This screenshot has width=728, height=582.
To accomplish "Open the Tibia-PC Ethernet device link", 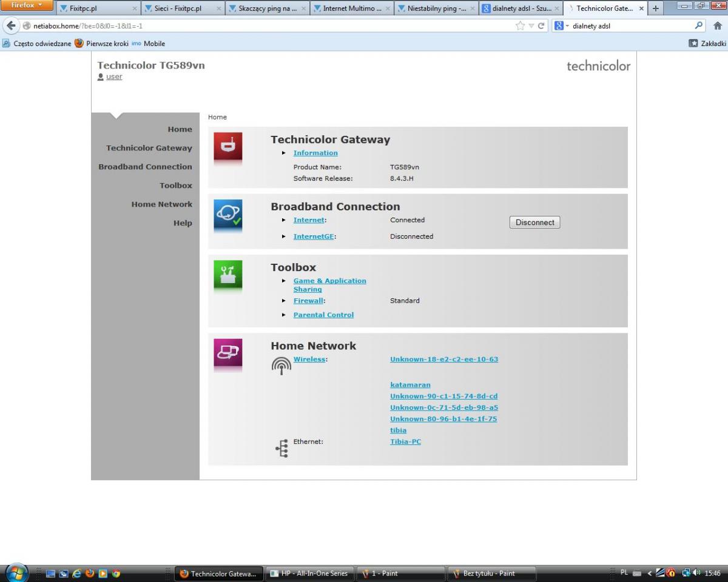I will [x=405, y=442].
